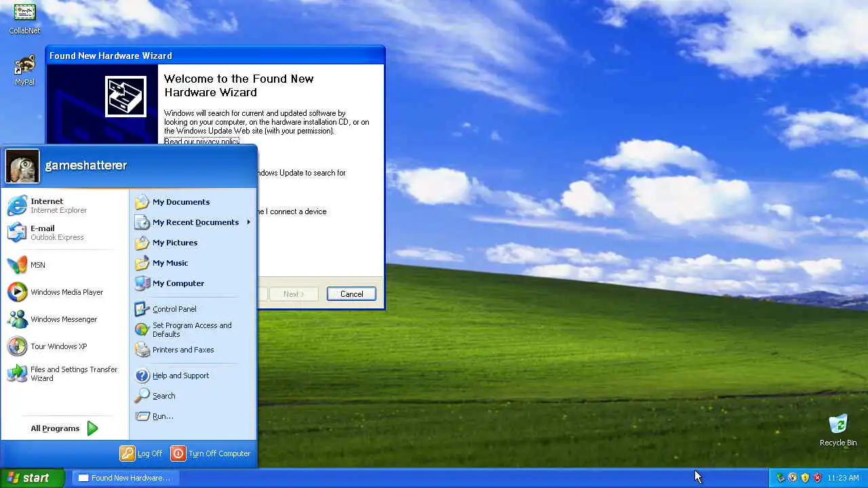Open E-mail Outlook Express entry
This screenshot has width=868, height=488.
pyautogui.click(x=65, y=232)
